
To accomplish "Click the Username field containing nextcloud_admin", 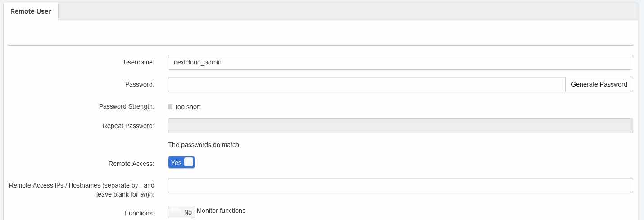I will pos(400,62).
